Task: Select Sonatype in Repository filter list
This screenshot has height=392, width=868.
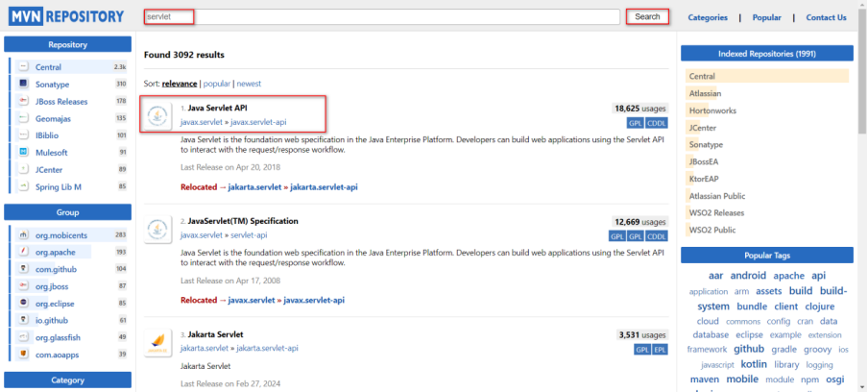Action: [52, 85]
